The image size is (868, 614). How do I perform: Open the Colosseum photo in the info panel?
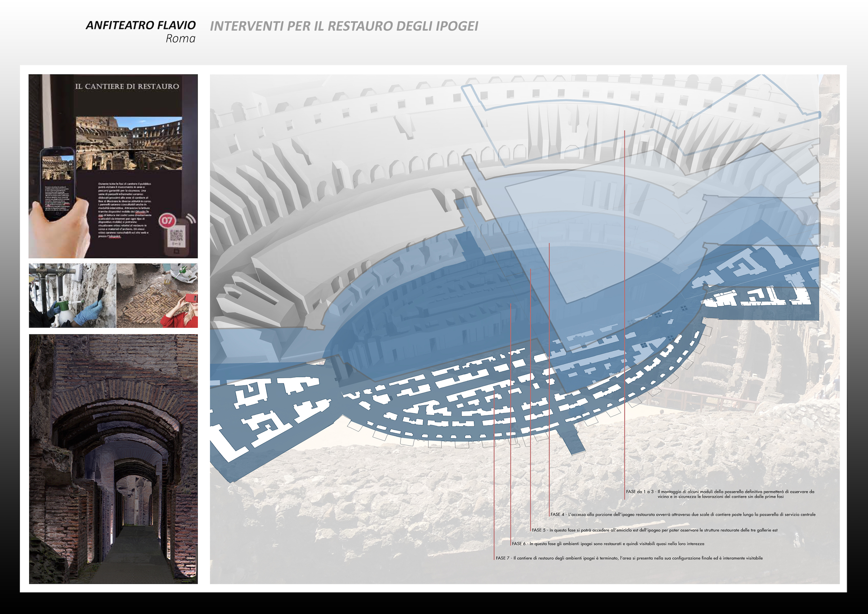(x=129, y=143)
